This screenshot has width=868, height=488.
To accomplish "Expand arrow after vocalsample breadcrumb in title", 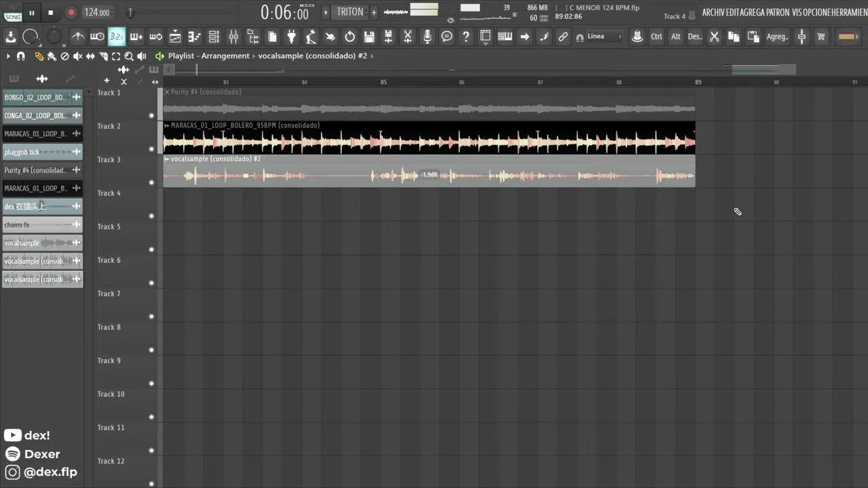I will click(x=373, y=56).
